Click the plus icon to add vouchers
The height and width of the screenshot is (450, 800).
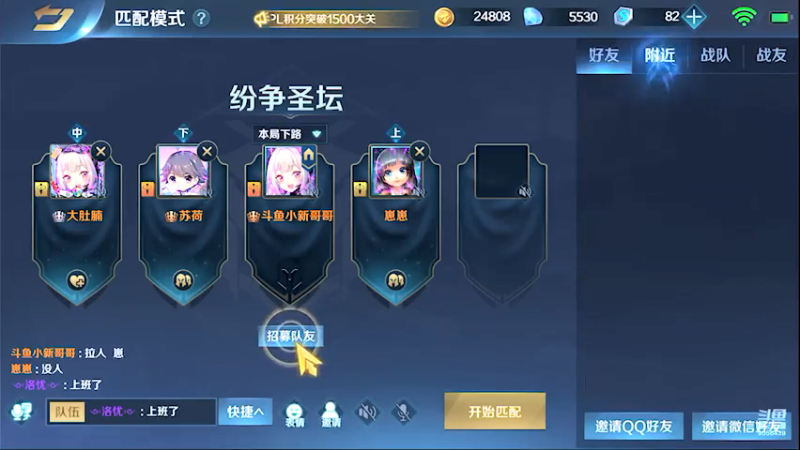(694, 17)
